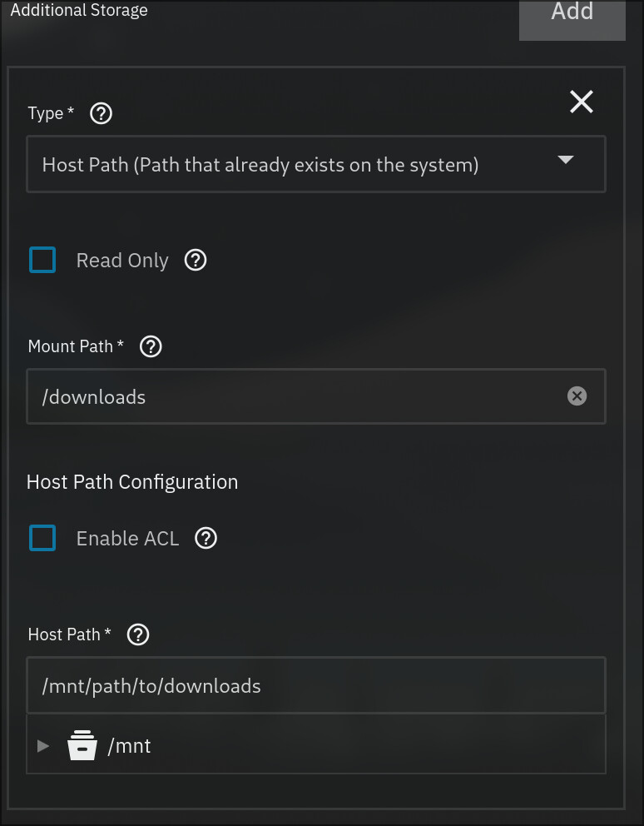This screenshot has width=644, height=826.
Task: Show help tooltip for Host Path
Action: 138,634
